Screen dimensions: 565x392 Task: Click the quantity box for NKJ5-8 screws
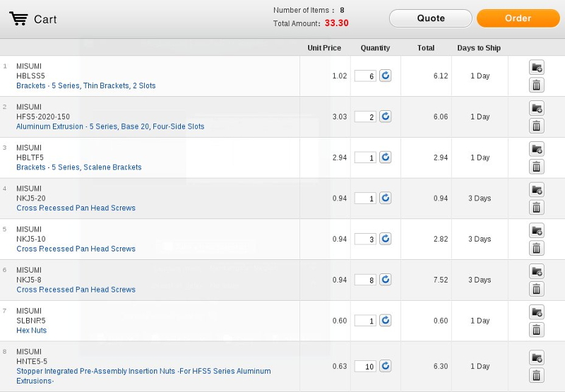coord(366,280)
